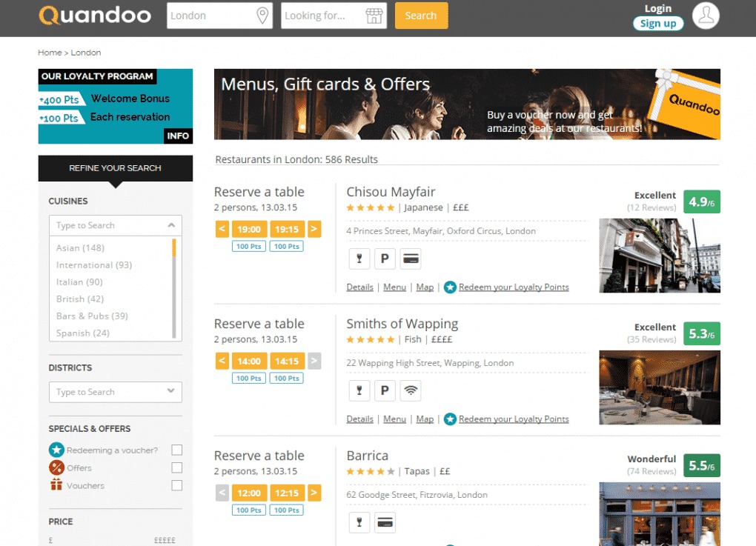This screenshot has width=756, height=546.
Task: Expand the Districts dropdown
Action: [115, 392]
